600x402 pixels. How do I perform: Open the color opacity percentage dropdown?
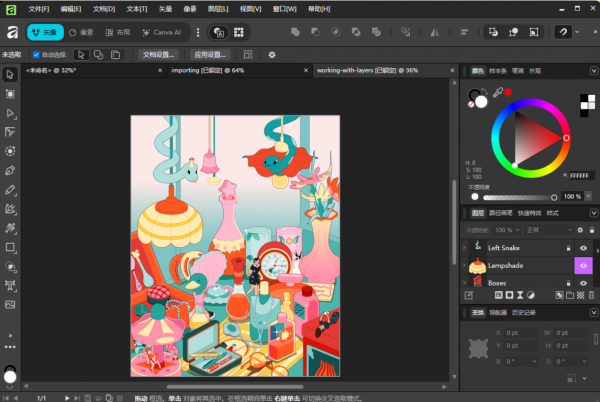[588, 196]
